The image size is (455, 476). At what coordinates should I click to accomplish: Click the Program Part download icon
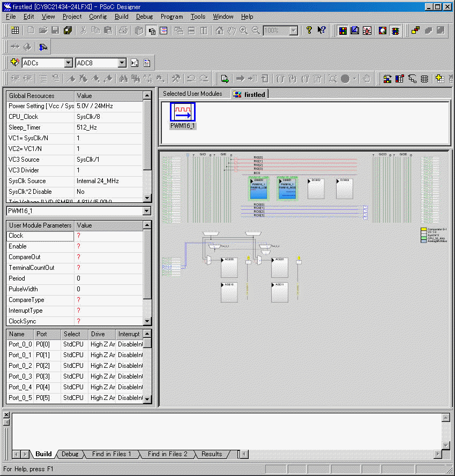(43, 47)
